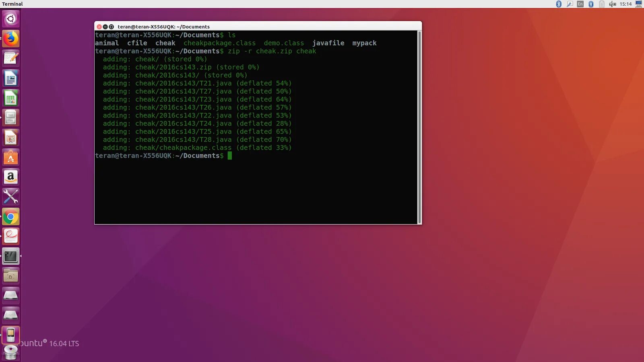Click 'cheakpackage.class' in ls output line
Image resolution: width=644 pixels, height=362 pixels.
tap(220, 43)
